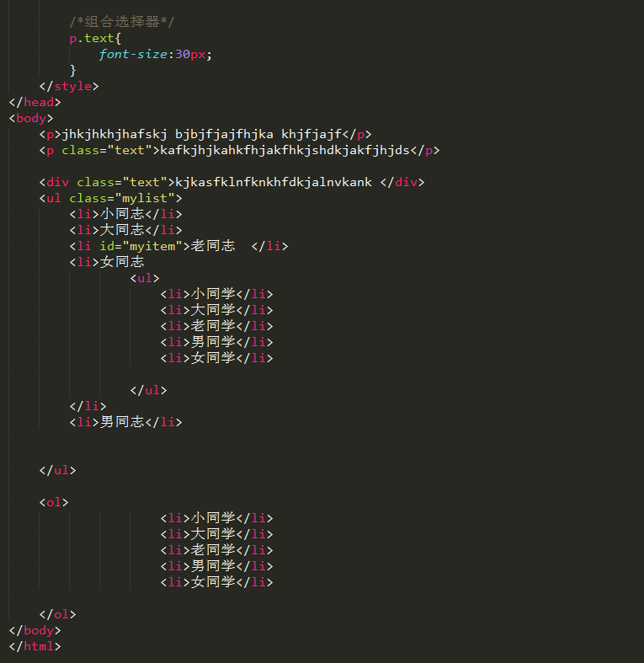Click 女同学 inside the nested ul
This screenshot has width=644, height=663.
[213, 358]
